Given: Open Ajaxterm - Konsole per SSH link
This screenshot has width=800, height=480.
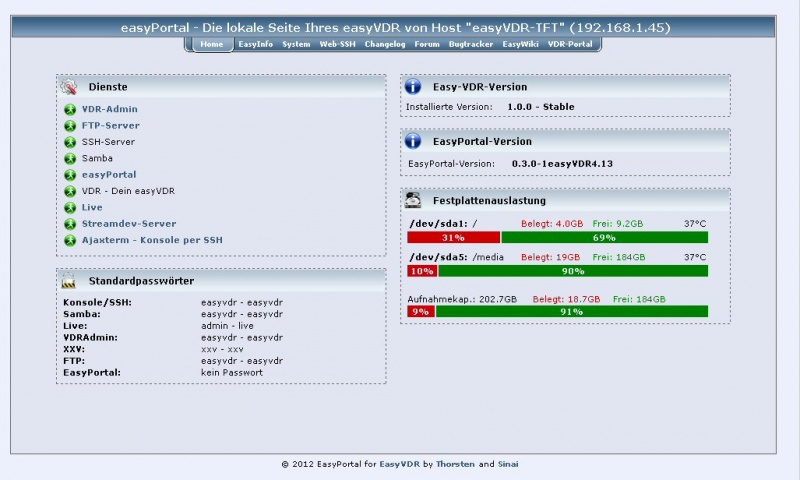Looking at the screenshot, I should click(152, 240).
